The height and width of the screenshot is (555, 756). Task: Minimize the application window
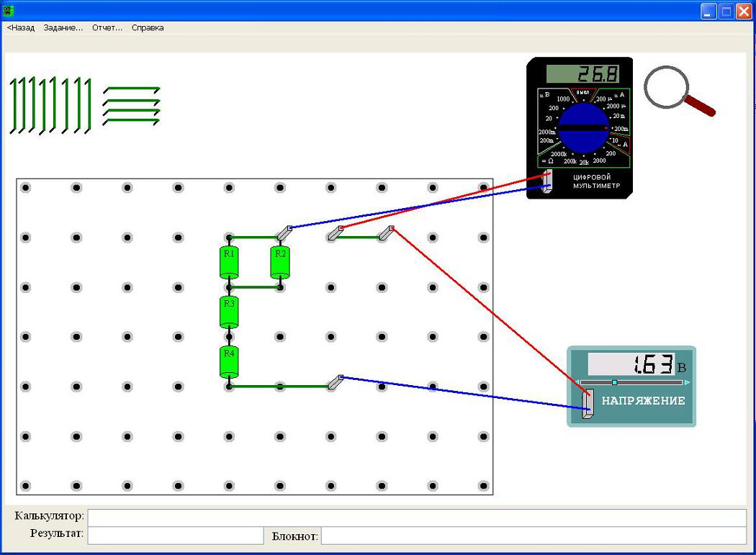point(708,11)
